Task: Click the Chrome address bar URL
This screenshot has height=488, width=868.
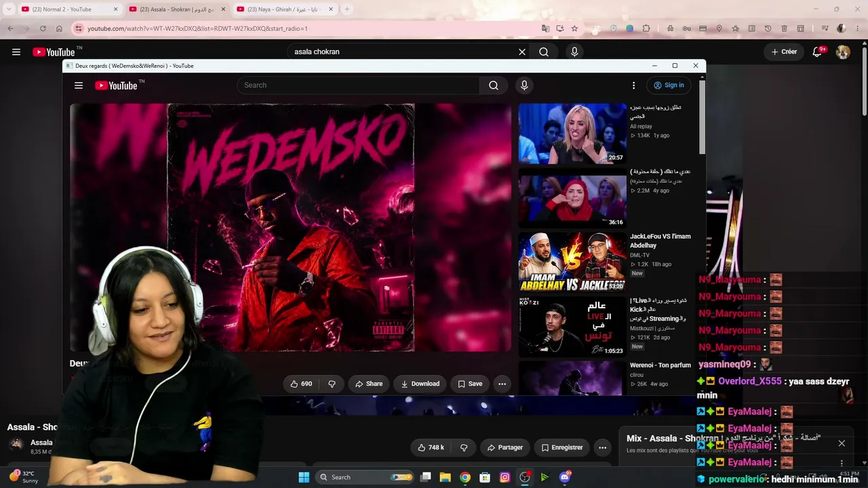Action: point(197,28)
